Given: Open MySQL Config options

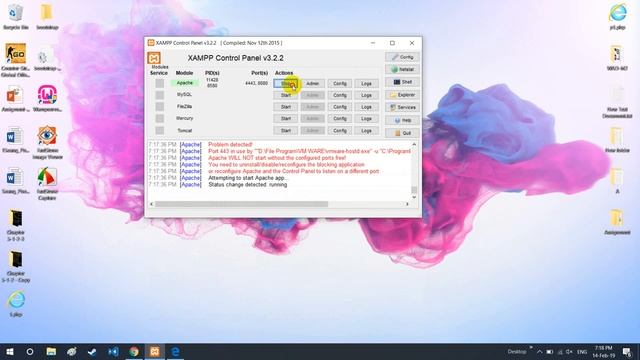Looking at the screenshot, I should click(340, 95).
